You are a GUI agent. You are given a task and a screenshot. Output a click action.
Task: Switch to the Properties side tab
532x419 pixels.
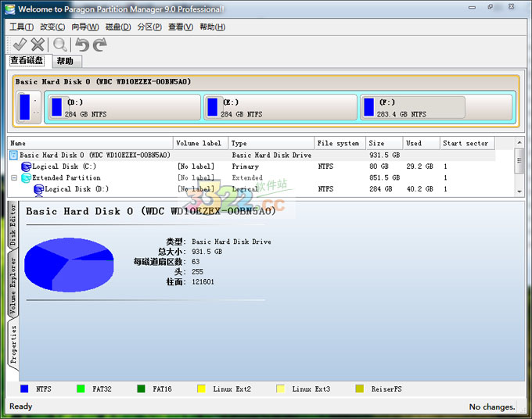(x=13, y=345)
